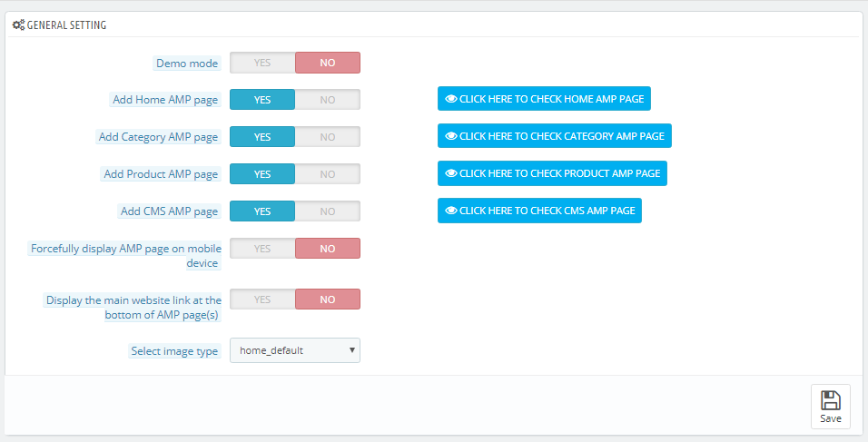Viewport: 868px width, 442px height.
Task: Open the Select image type dropdown
Action: (295, 350)
